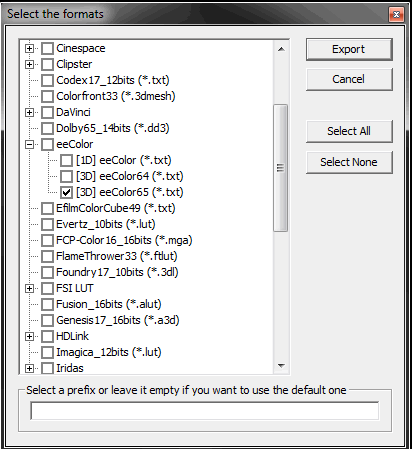
Task: Click the prefix text input field
Action: pos(205,411)
